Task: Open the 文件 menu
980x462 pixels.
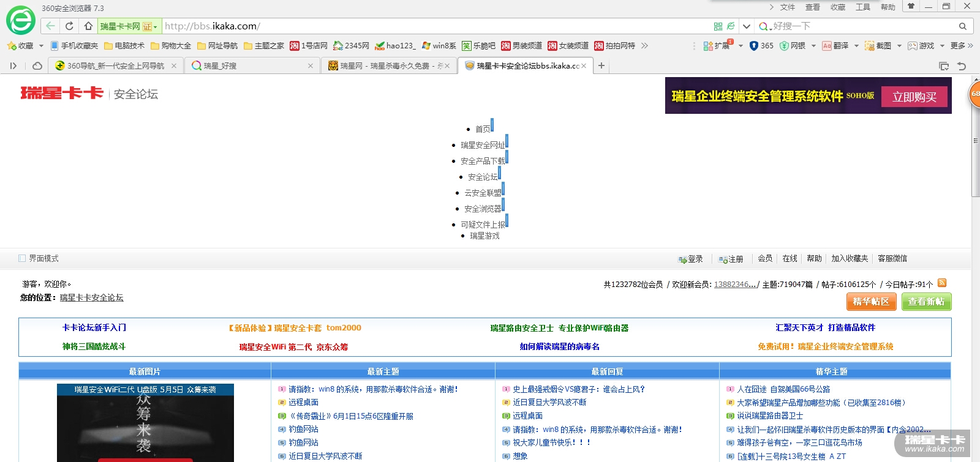Action: pos(787,7)
